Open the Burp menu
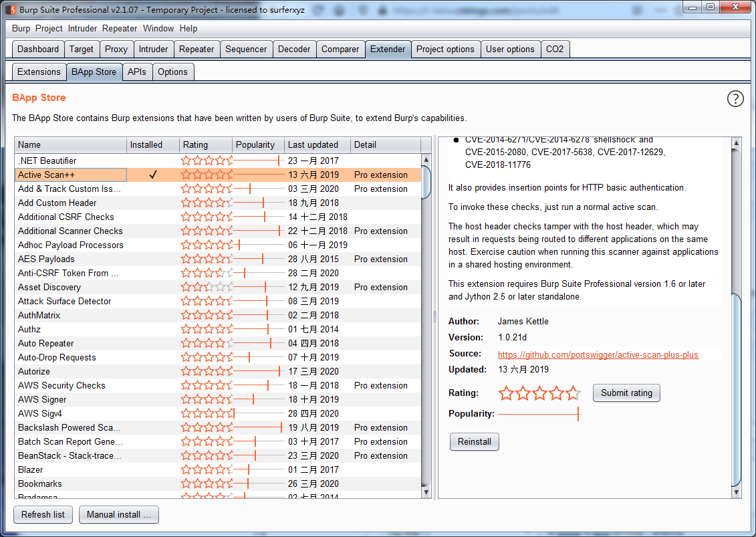The image size is (756, 537). (21, 29)
